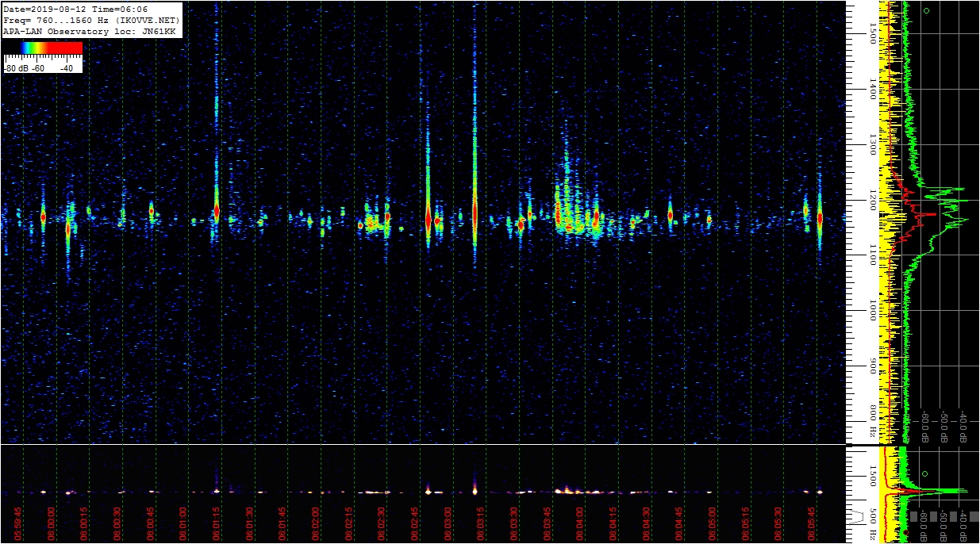Select the 06:04:15 time marker
Screen dimensions: 980x544
613,522
